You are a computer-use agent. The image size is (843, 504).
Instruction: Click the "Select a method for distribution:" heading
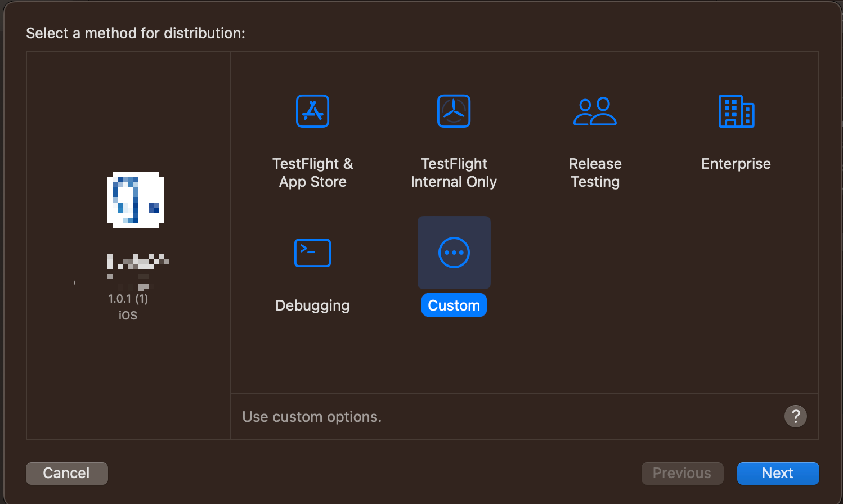[136, 33]
